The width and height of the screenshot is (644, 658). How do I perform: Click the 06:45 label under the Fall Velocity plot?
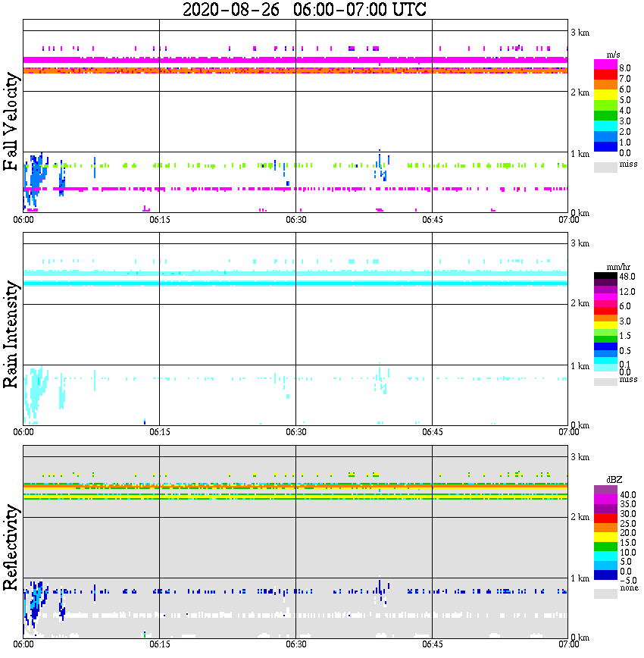tap(433, 220)
